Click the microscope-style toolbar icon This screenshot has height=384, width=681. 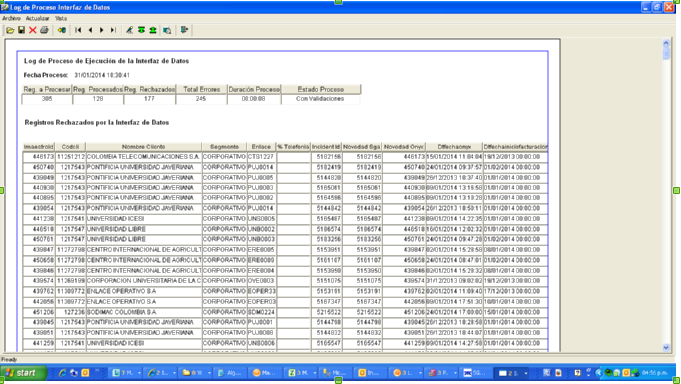point(129,30)
